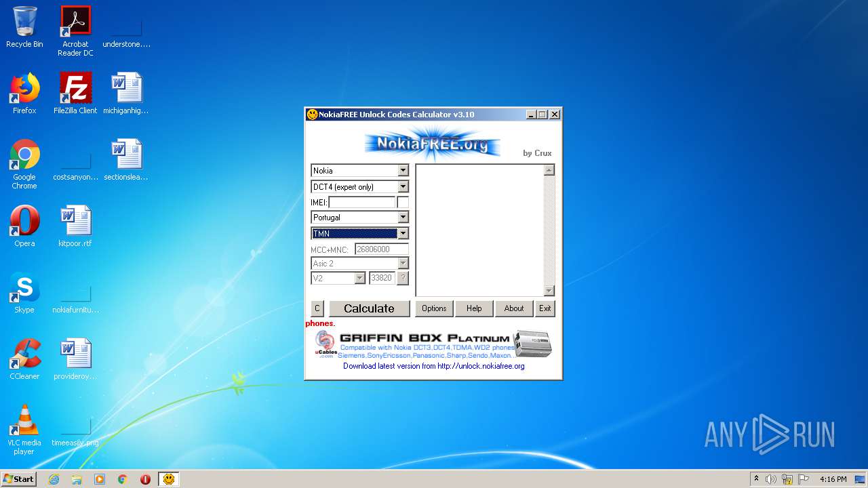The height and width of the screenshot is (488, 868).
Task: Open the kitpoor.rtf document icon
Action: tap(75, 226)
